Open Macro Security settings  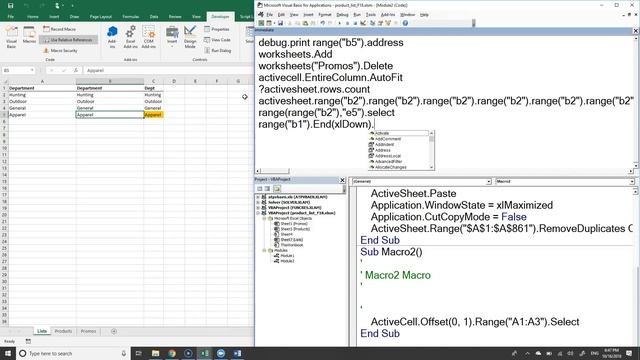60,51
